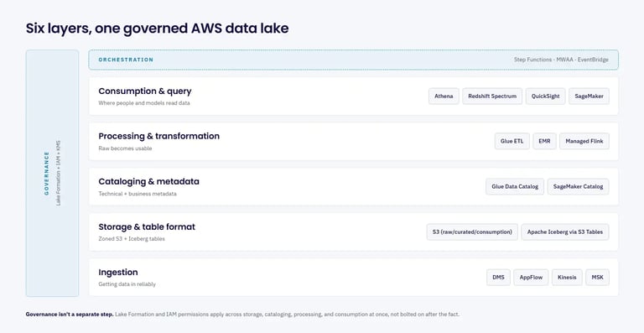This screenshot has height=333, width=644.
Task: Click the vertical GOVERNANCE label
Action: 46,173
